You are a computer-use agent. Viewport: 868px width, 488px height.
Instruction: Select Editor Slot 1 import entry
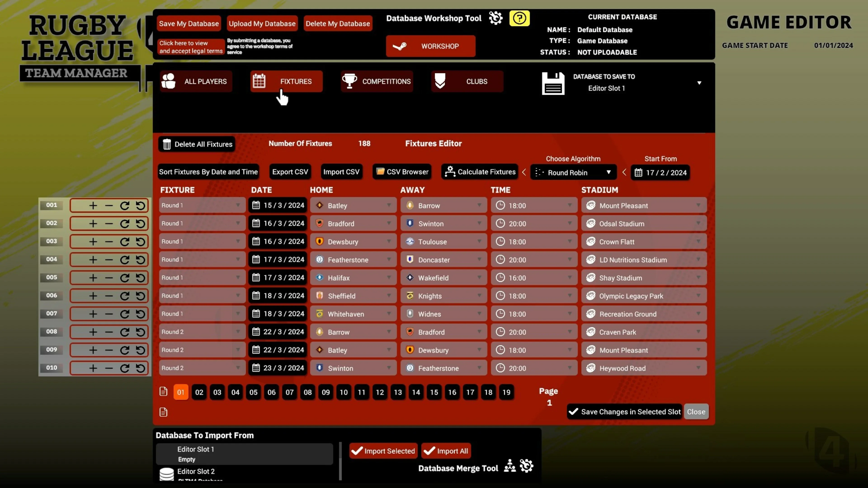click(x=244, y=454)
